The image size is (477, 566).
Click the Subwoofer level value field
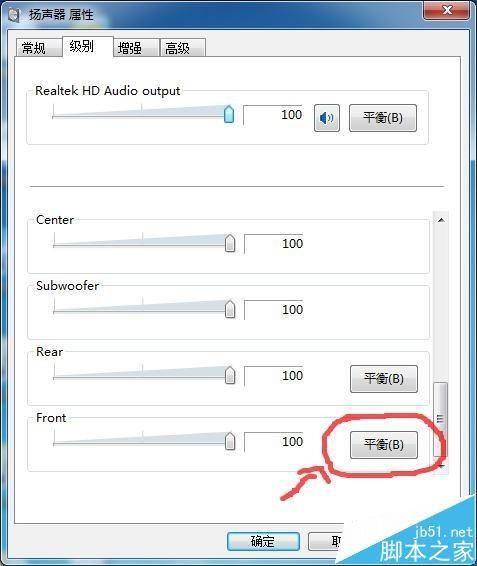click(274, 310)
